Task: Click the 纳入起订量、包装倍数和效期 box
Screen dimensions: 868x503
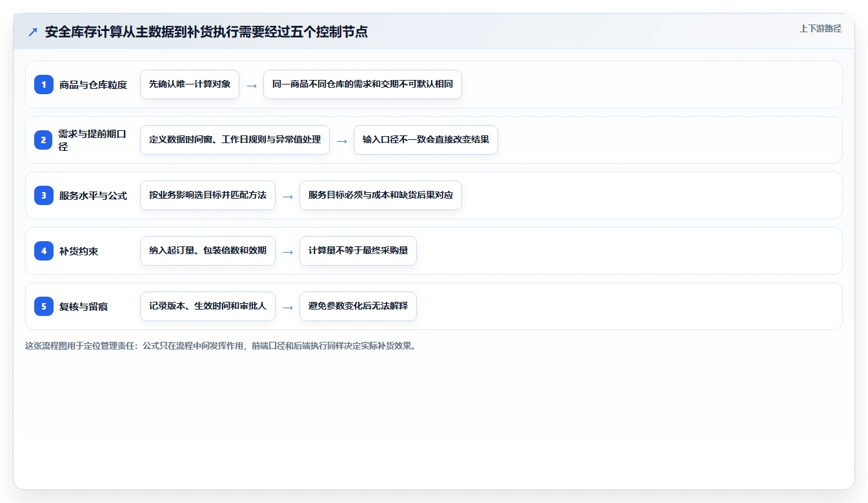Action: (208, 251)
